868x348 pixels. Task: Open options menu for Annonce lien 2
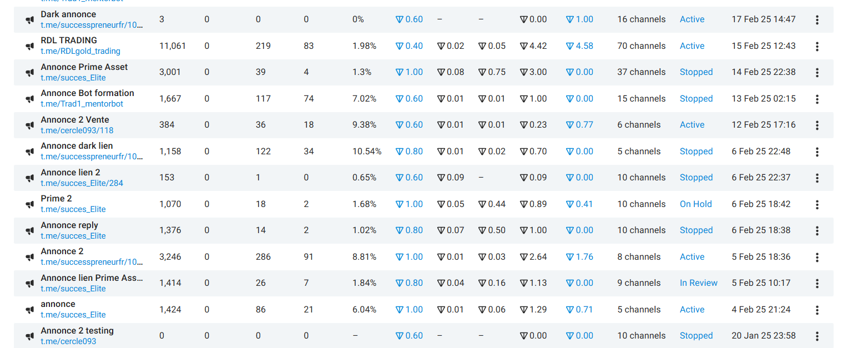pyautogui.click(x=817, y=178)
